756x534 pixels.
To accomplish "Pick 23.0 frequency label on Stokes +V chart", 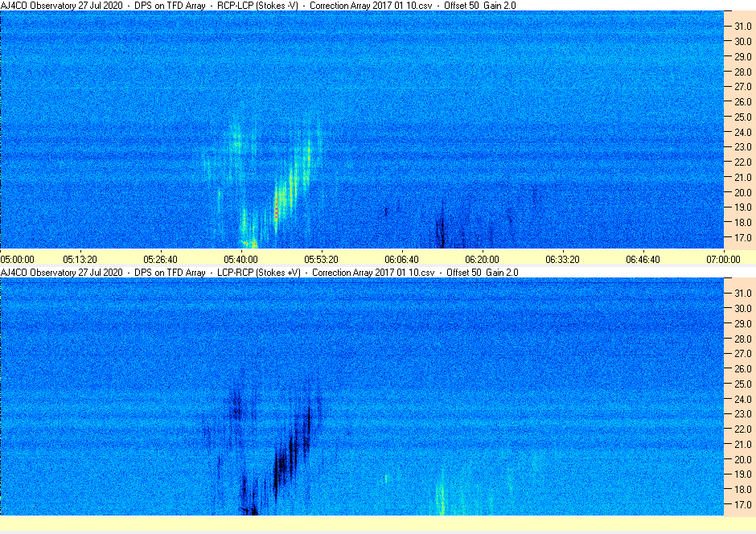I will coord(743,414).
